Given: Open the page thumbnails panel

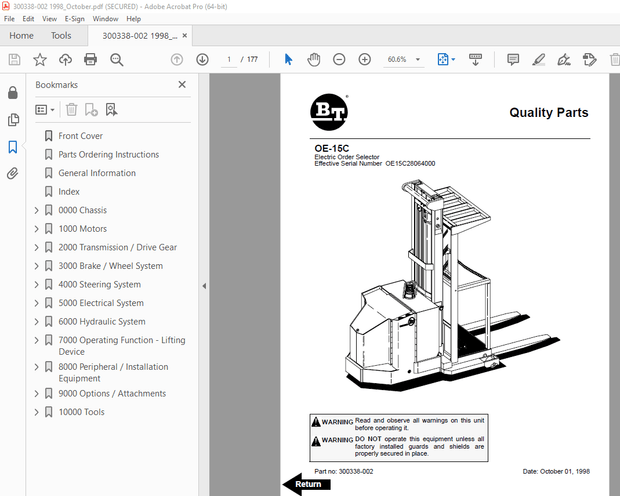Looking at the screenshot, I should pyautogui.click(x=13, y=120).
